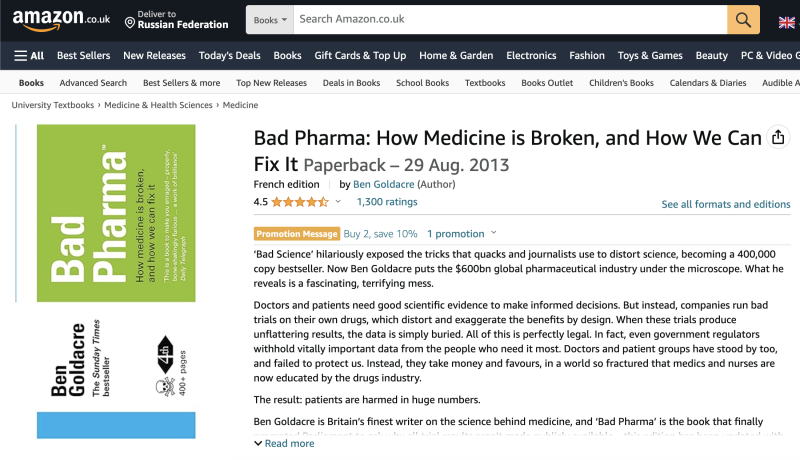Open the Books search category dropdown
Screen dimensions: 800x460
click(x=270, y=20)
